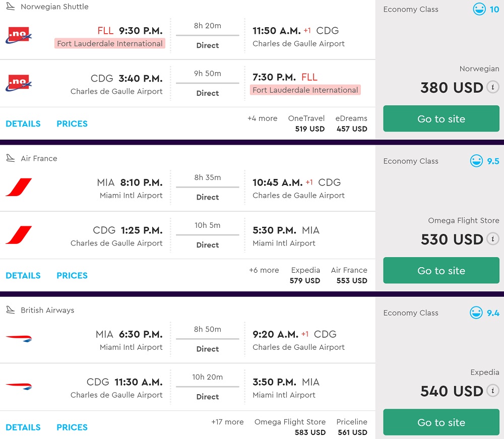Click info icon beside 540 USD price
The height and width of the screenshot is (439, 504).
(493, 391)
